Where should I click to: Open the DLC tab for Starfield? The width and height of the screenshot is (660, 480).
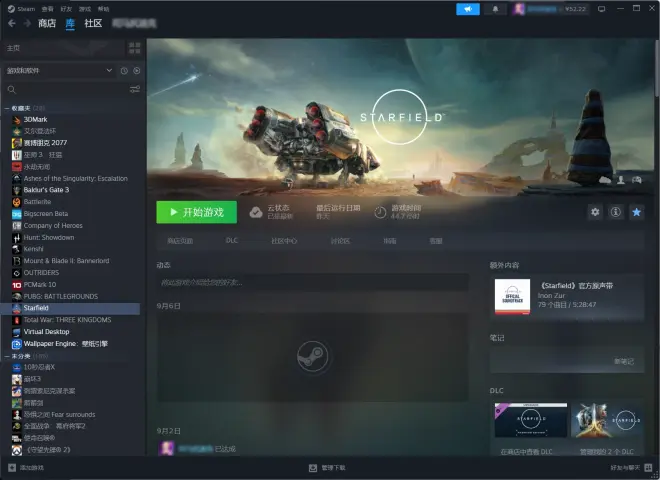(x=232, y=240)
